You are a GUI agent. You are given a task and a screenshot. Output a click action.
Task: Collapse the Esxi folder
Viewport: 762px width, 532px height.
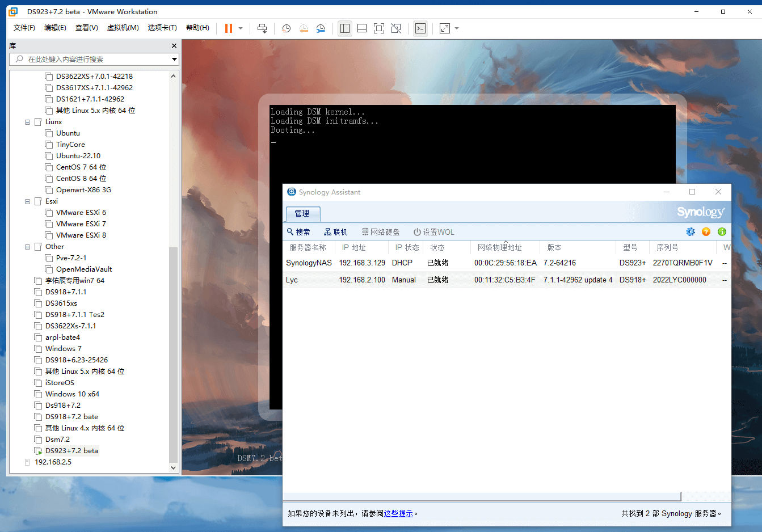click(x=27, y=201)
